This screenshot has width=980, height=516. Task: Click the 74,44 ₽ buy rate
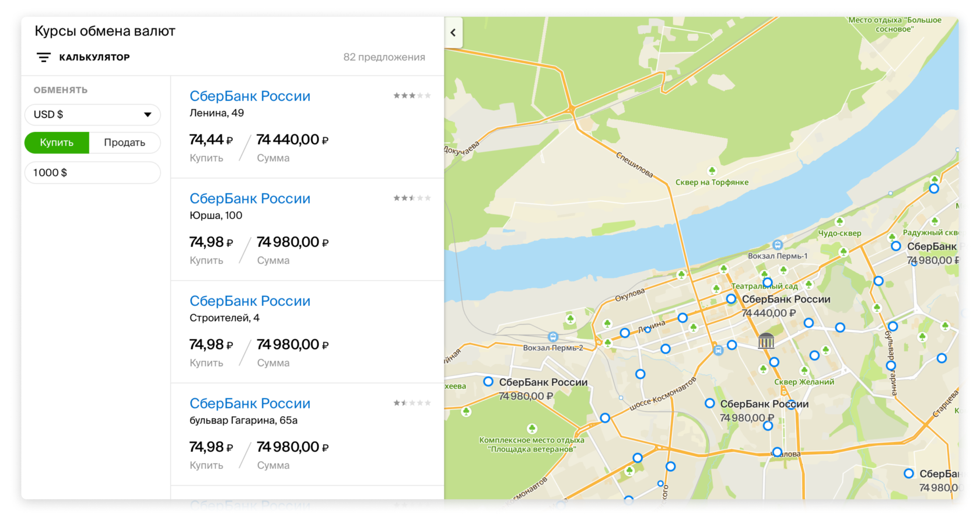211,140
